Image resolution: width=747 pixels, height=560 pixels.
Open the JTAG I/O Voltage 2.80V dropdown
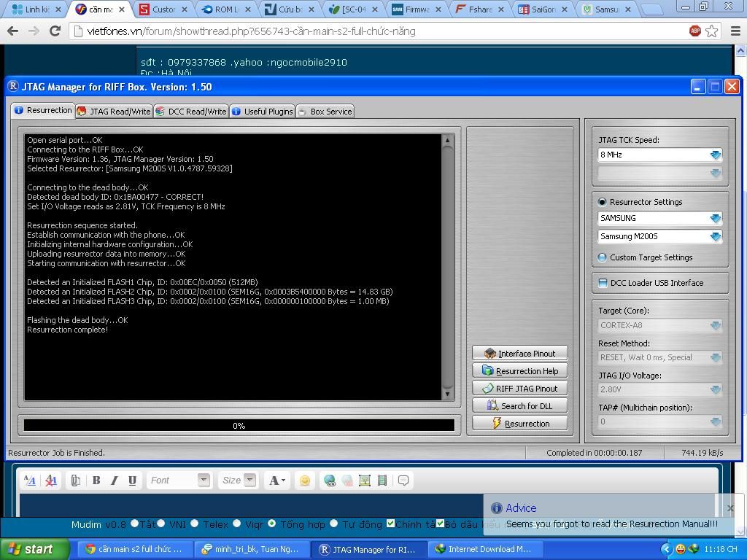tap(659, 389)
